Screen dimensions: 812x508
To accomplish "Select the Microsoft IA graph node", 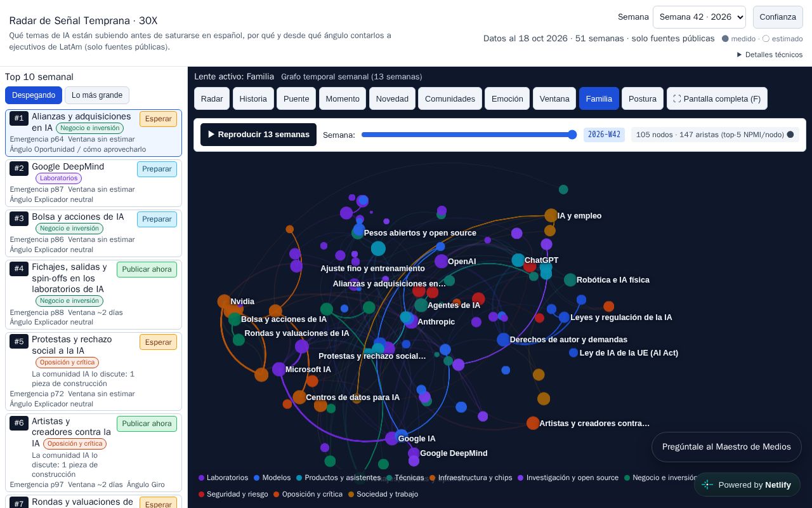I will 279,370.
